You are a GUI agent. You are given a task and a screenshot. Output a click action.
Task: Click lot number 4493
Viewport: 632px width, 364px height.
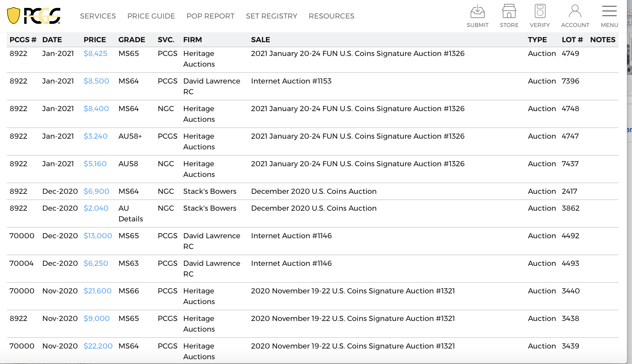tap(570, 263)
